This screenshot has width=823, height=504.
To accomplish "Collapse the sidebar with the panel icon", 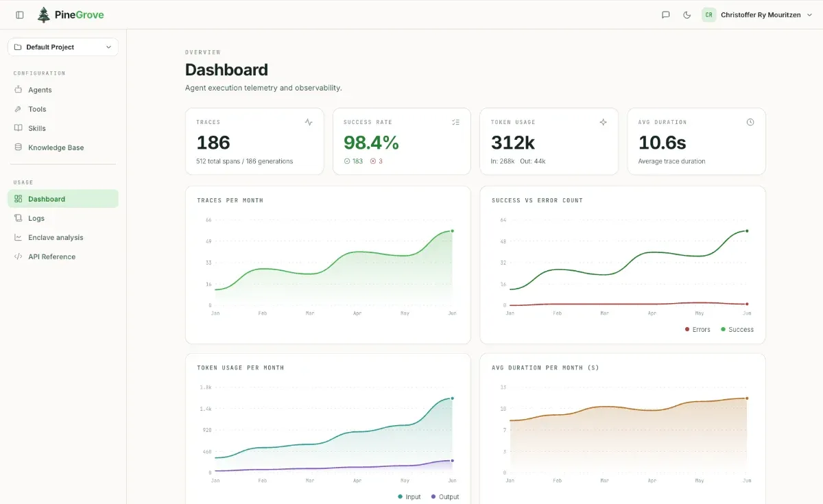I will (x=20, y=14).
